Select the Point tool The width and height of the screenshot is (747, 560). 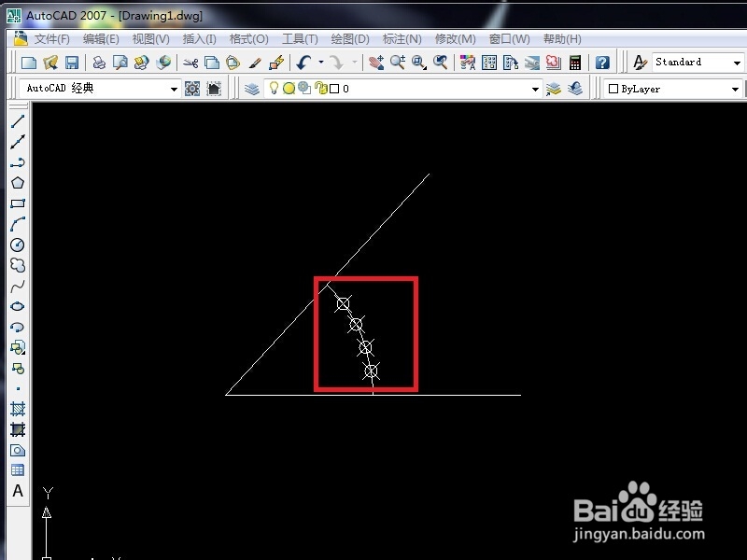click(18, 388)
